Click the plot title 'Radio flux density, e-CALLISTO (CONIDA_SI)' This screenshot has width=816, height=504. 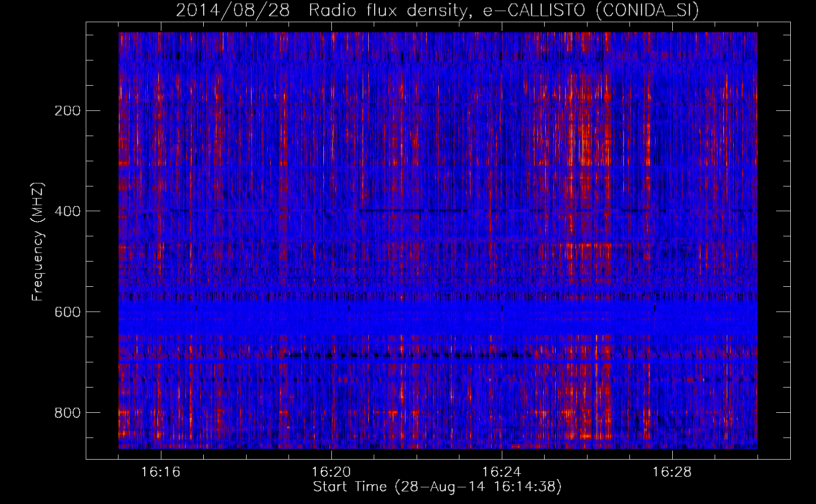tap(504, 11)
